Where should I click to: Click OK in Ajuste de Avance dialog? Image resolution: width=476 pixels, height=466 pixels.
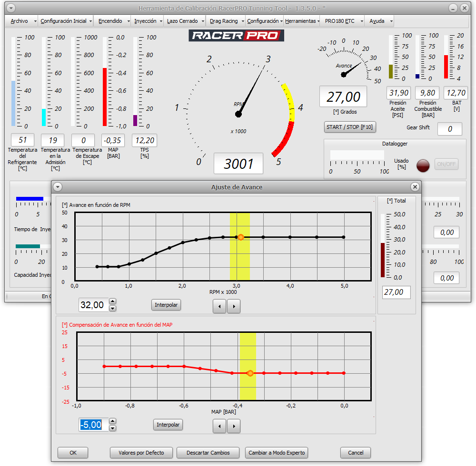pyautogui.click(x=73, y=453)
